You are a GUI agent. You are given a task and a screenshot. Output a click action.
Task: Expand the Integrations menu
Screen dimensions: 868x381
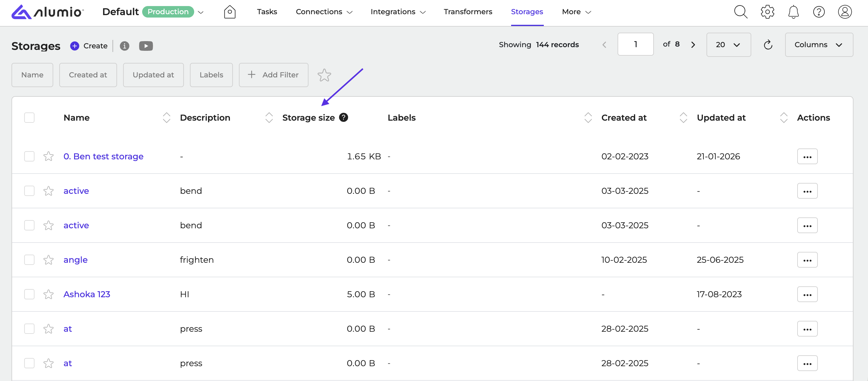tap(398, 12)
